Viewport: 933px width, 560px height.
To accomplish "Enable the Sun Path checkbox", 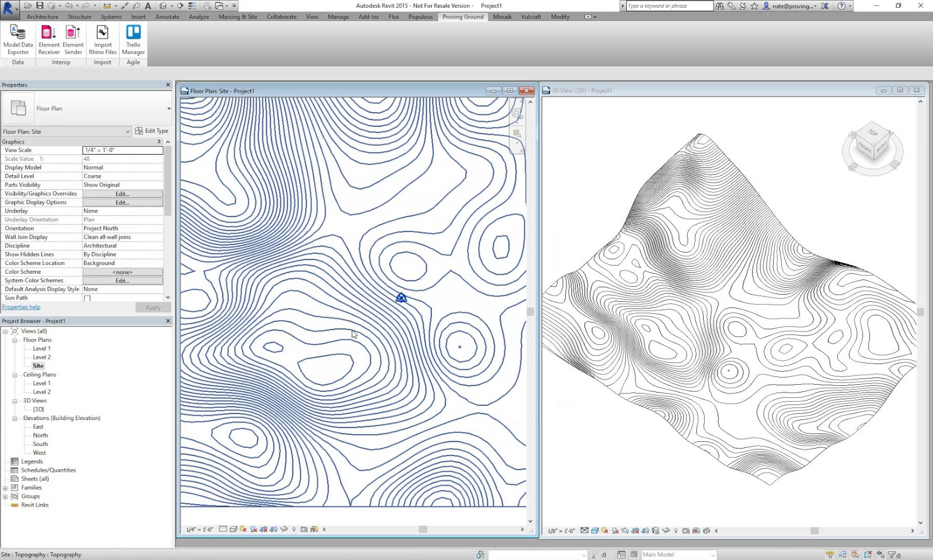I will pos(87,299).
